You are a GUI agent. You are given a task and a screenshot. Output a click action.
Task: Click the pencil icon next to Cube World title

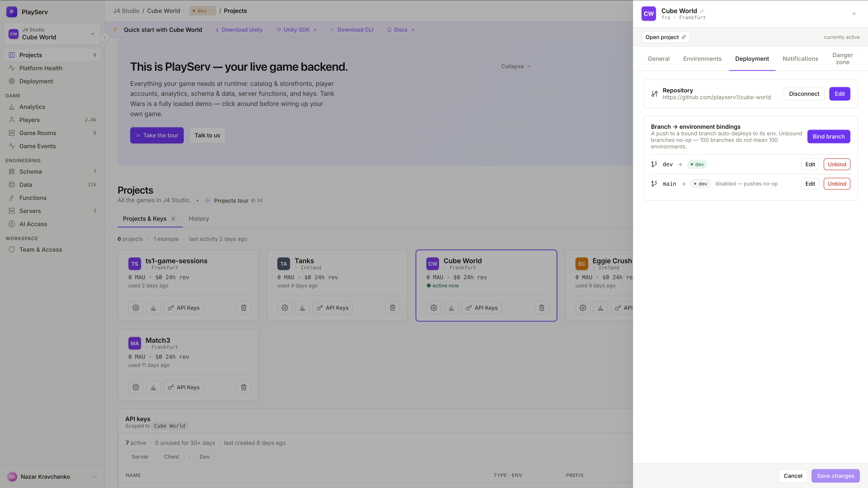(x=702, y=11)
